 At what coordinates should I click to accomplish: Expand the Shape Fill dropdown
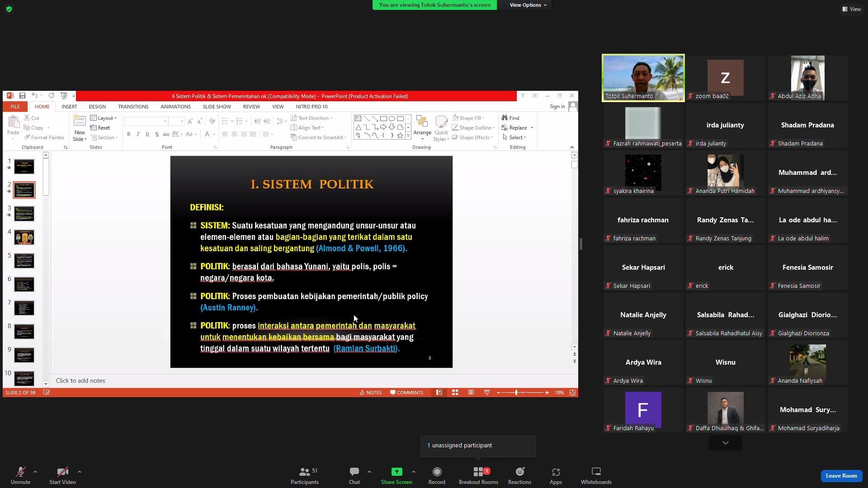(x=468, y=118)
